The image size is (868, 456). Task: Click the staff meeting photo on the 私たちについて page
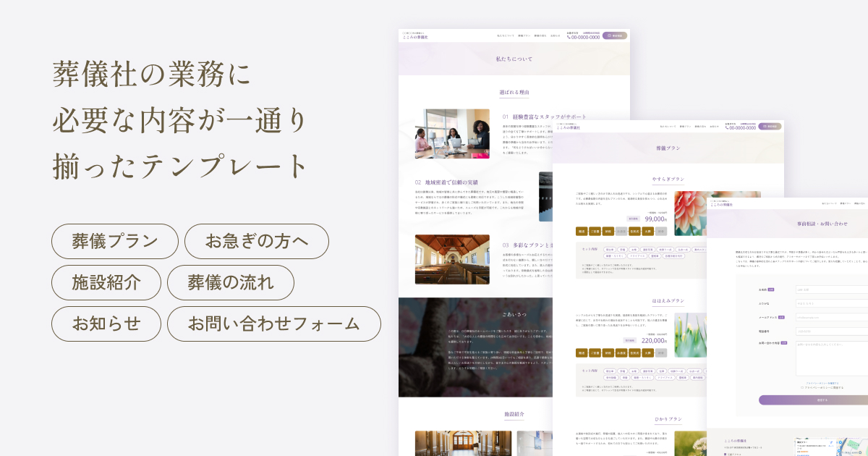(452, 134)
